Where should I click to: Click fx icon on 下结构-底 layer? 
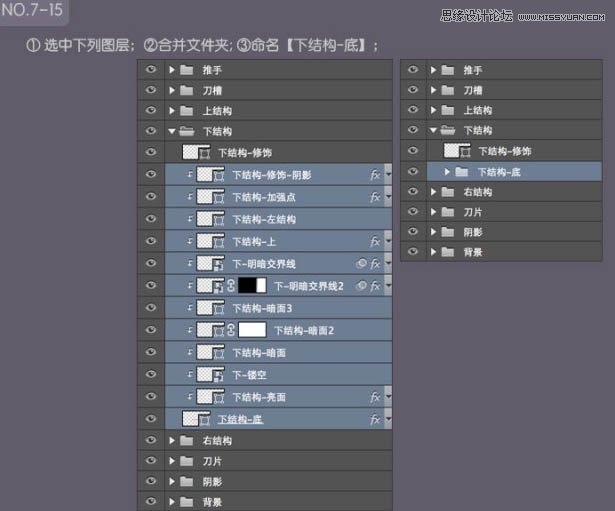(375, 420)
